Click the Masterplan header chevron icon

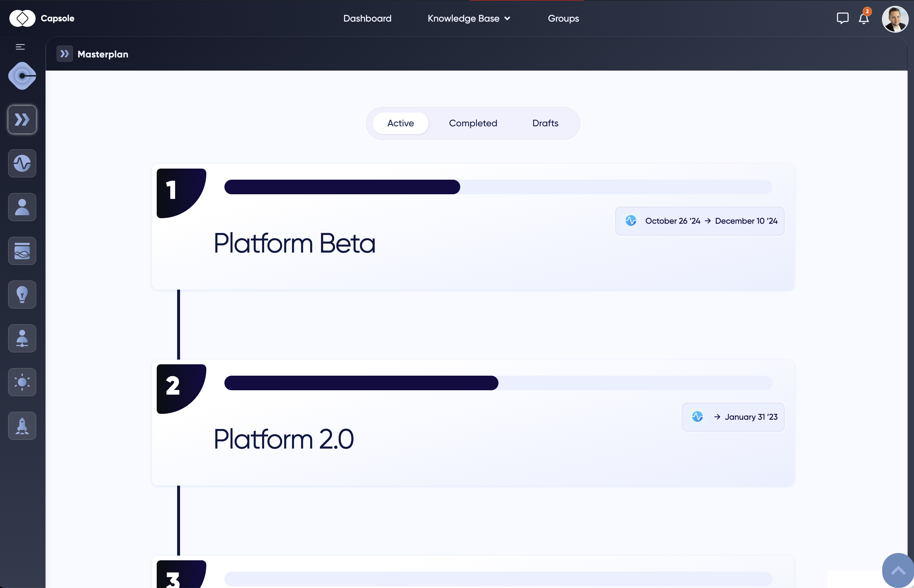(64, 54)
